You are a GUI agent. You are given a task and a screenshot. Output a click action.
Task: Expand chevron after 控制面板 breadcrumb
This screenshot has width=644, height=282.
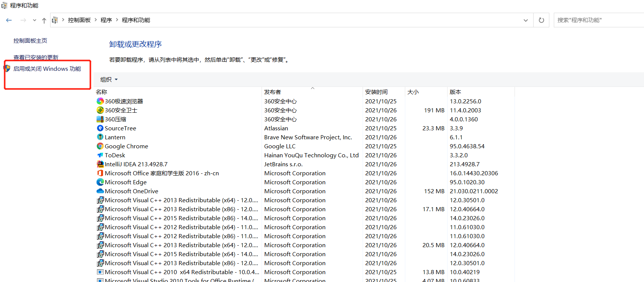click(96, 20)
